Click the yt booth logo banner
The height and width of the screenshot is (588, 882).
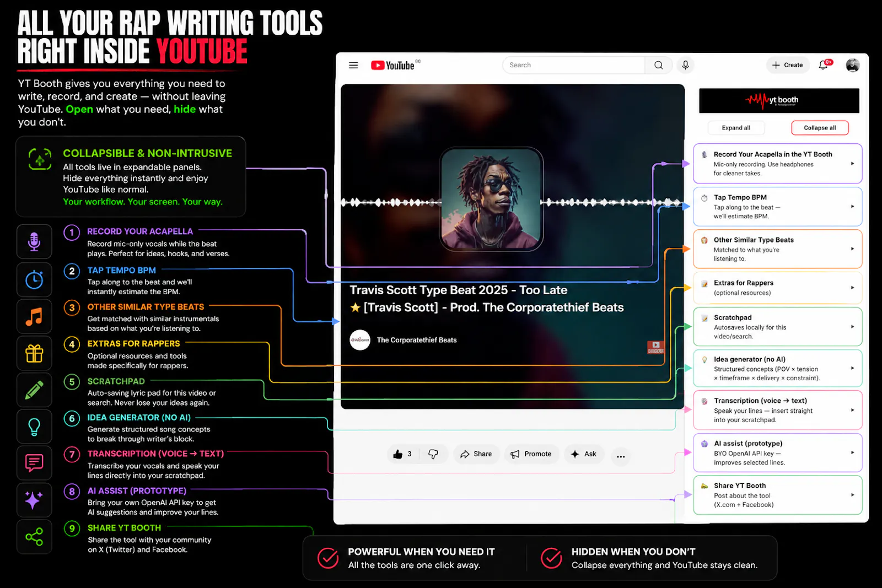[779, 100]
